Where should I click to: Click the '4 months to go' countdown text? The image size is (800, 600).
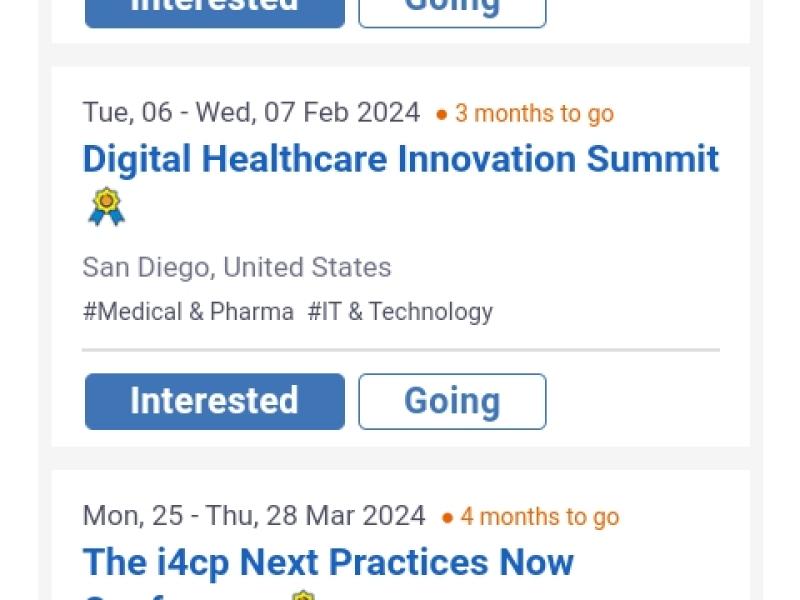[540, 517]
